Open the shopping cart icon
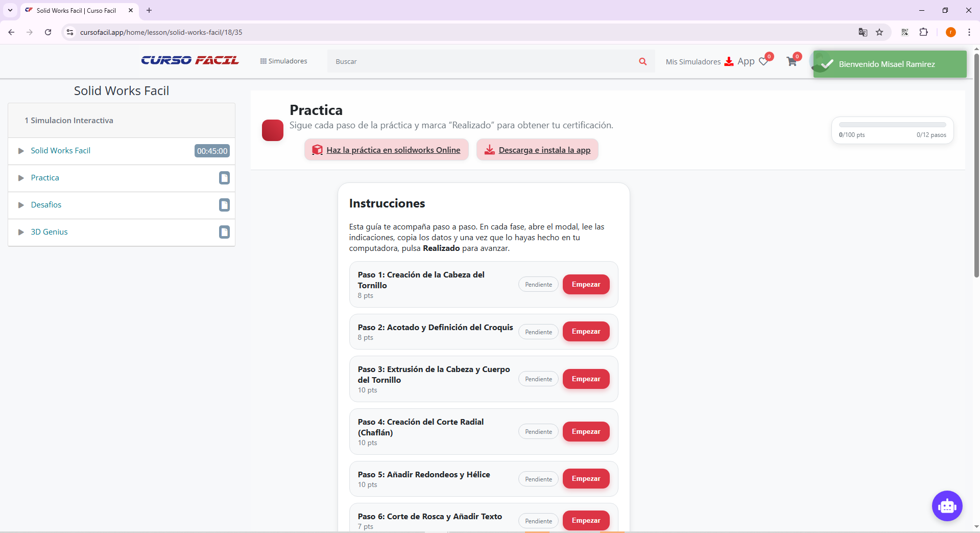The width and height of the screenshot is (980, 533). 792,61
